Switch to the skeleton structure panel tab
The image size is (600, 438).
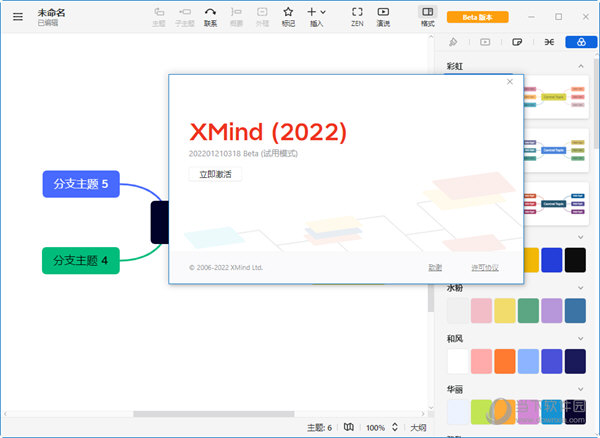click(549, 42)
